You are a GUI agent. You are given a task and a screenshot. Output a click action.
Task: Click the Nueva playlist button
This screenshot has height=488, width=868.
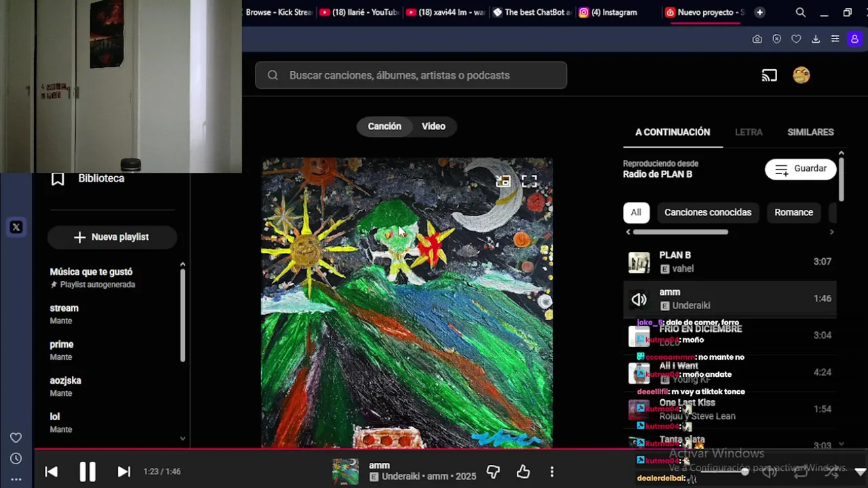112,237
